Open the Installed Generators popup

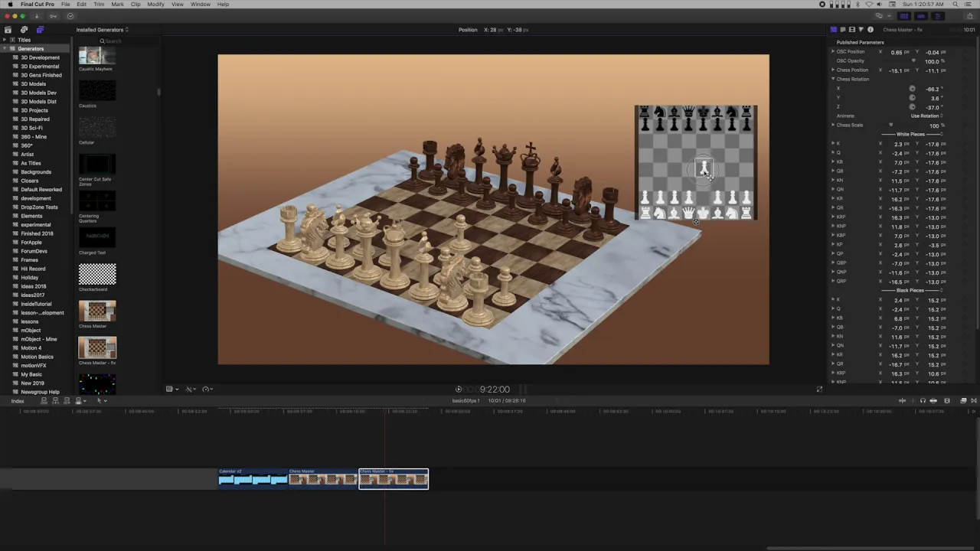(x=103, y=30)
